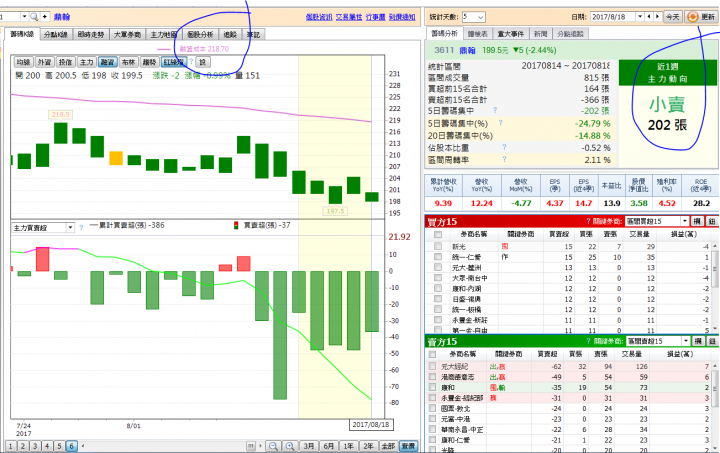The image size is (720, 453).
Task: Click the 買賣超 column header in 買方15
Action: [x=559, y=234]
